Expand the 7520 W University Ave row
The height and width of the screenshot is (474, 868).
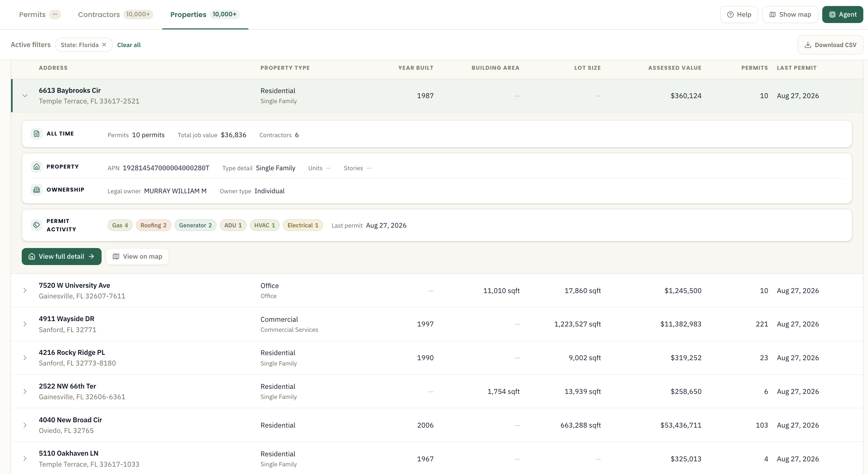click(x=25, y=290)
